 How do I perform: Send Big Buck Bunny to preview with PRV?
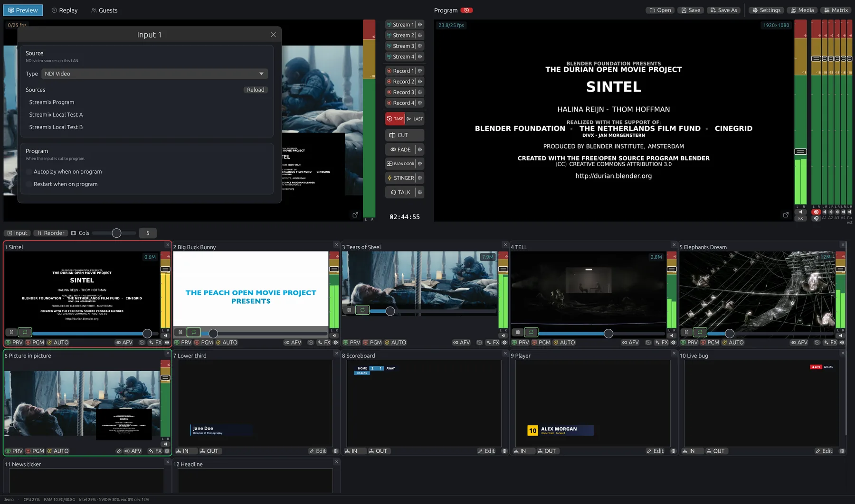tap(183, 343)
